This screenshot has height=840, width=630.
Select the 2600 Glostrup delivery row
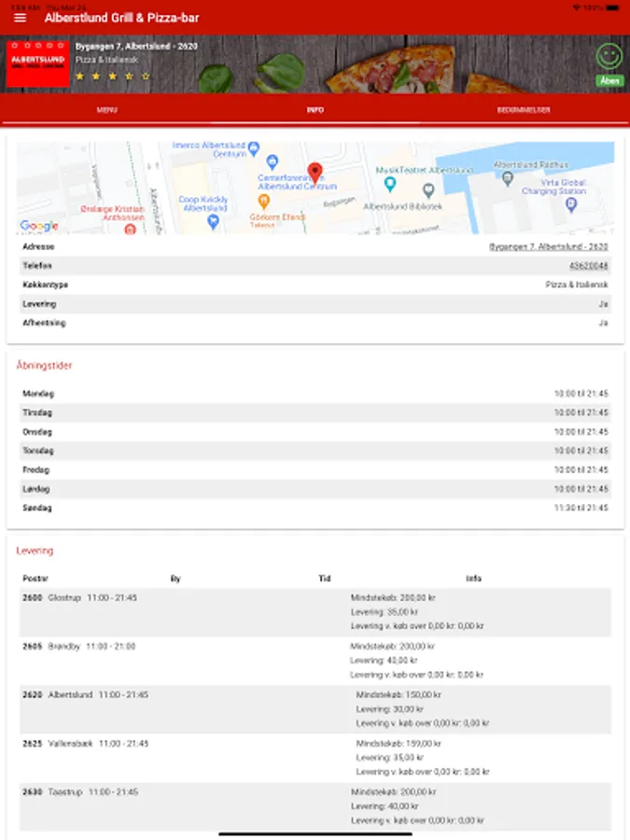[315, 611]
